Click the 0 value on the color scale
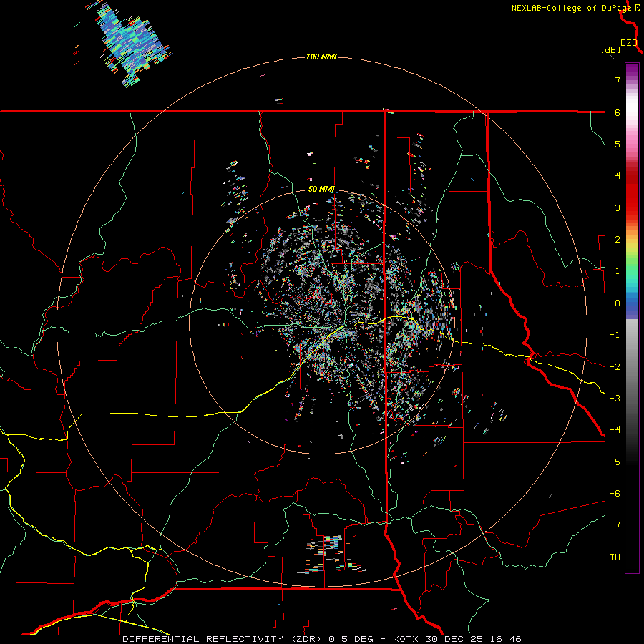The width and height of the screenshot is (644, 644). [618, 303]
